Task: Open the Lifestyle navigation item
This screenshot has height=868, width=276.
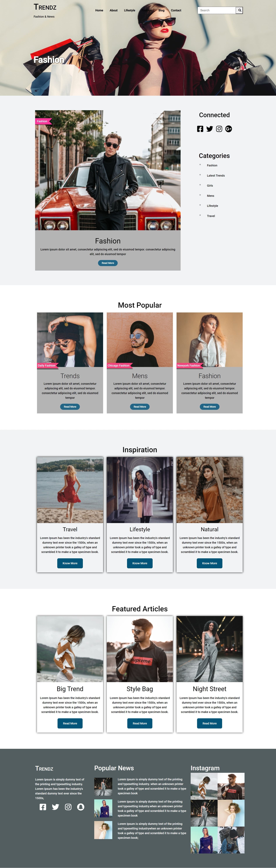Action: (x=130, y=10)
